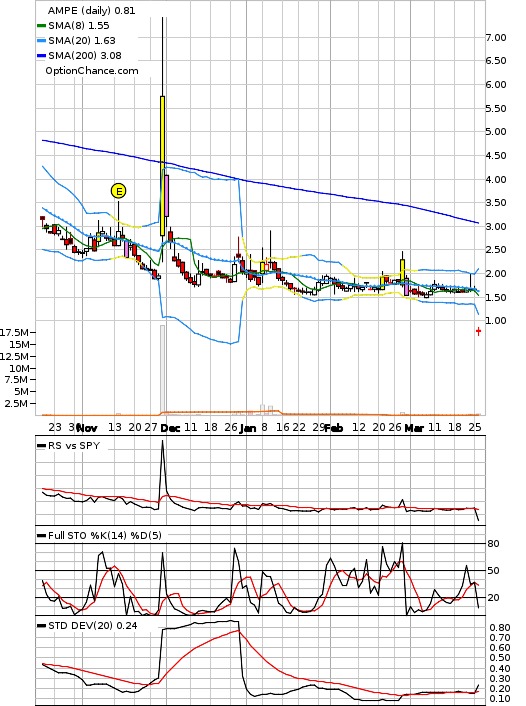Click the Mar label on date axis
Screen dimensions: 526x706
click(x=414, y=428)
